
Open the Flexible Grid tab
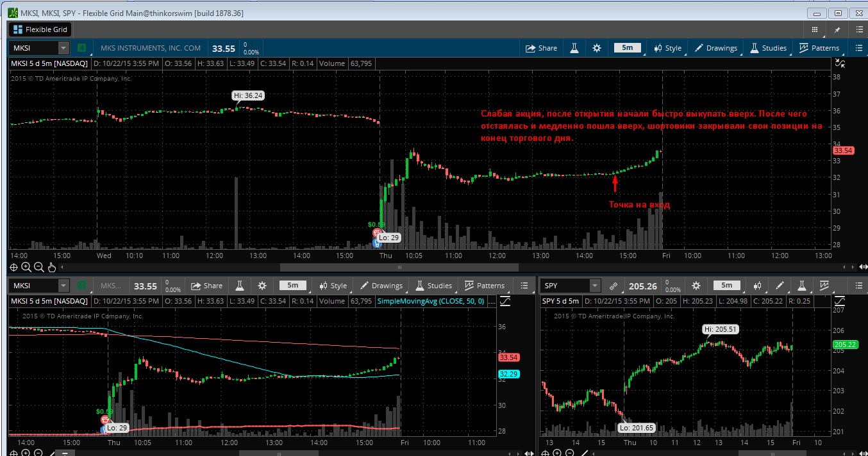[x=40, y=29]
